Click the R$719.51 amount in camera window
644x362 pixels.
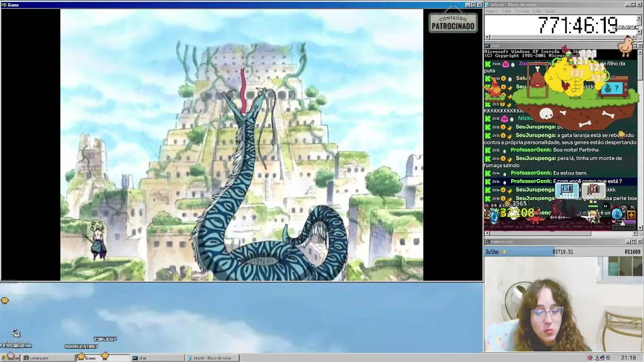[562, 252]
